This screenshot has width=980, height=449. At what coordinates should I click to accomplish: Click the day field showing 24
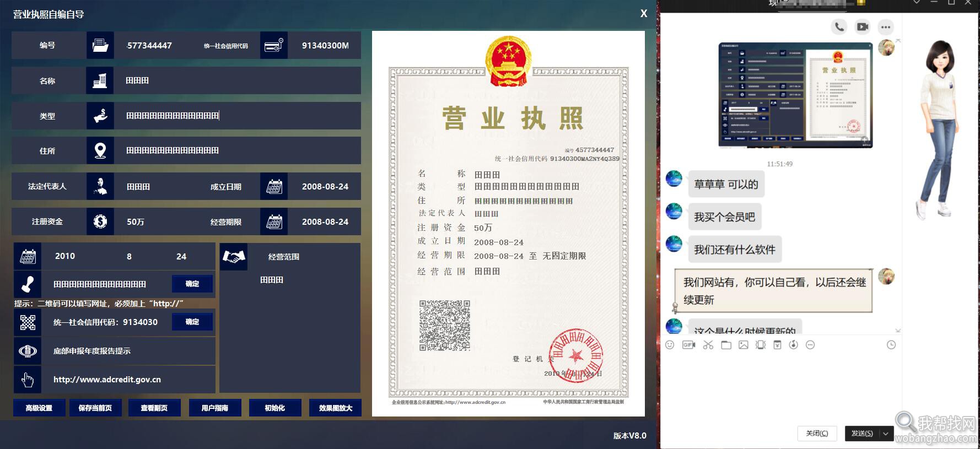coord(181,256)
